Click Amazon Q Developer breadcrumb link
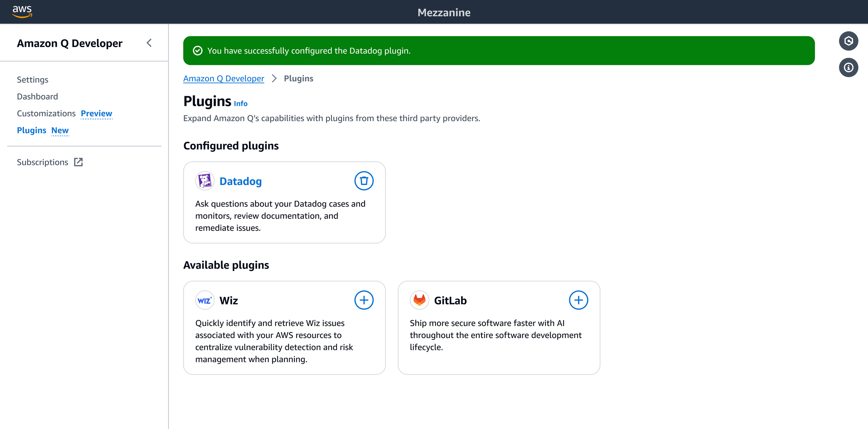 click(224, 78)
